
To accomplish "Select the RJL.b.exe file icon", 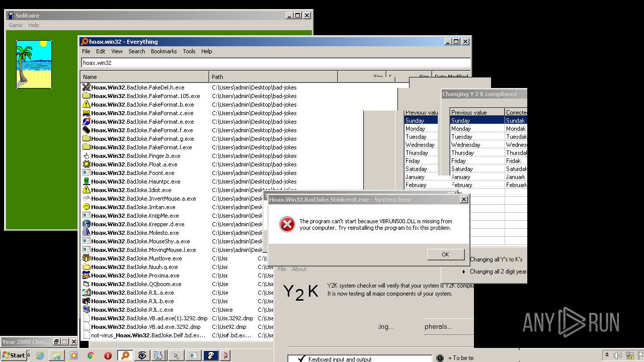I will pyautogui.click(x=87, y=301).
